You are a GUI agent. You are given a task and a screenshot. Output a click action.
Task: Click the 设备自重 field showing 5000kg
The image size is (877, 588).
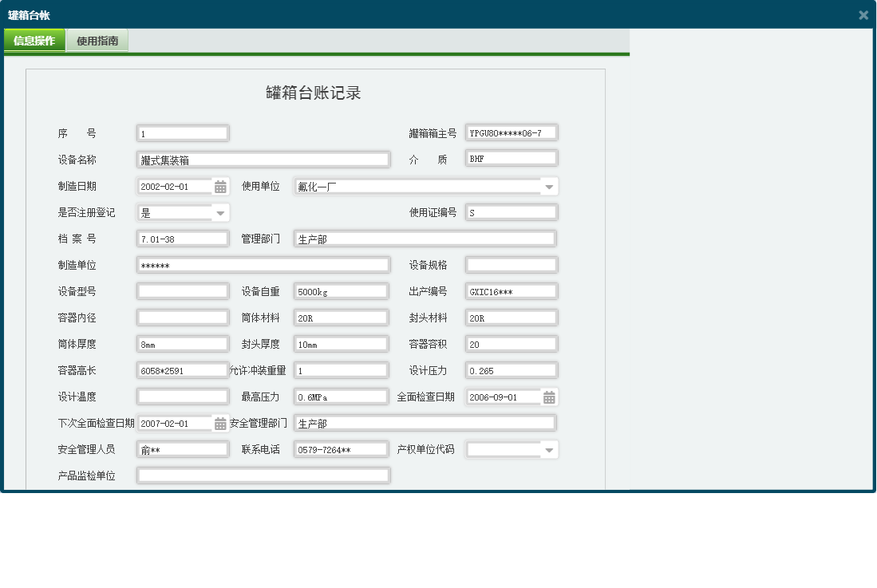(x=341, y=290)
